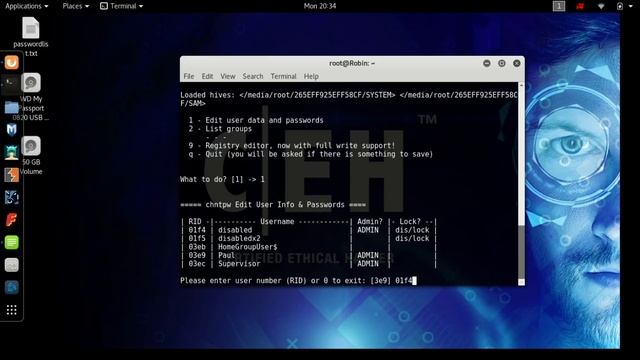Click the red recording indicator in top bar

(x=580, y=6)
